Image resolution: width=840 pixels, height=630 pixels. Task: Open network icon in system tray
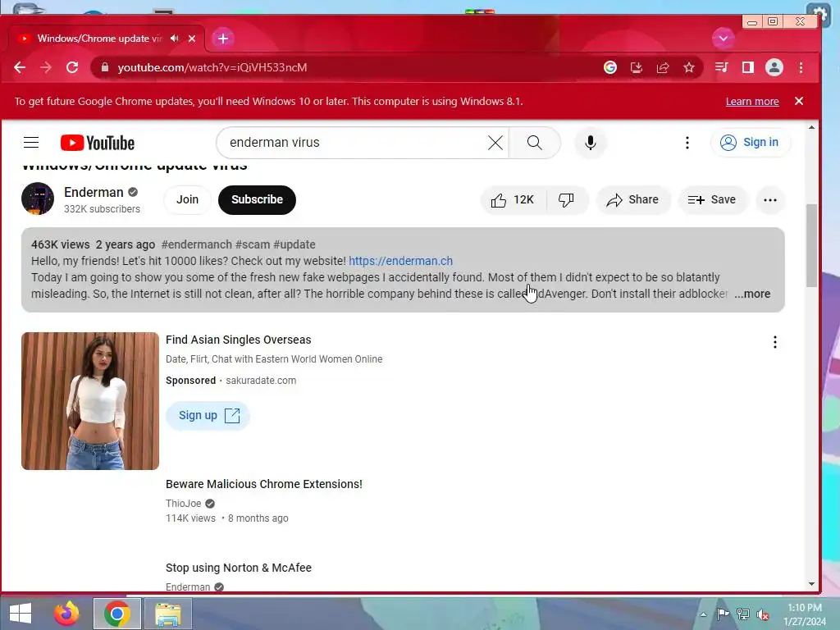click(743, 614)
